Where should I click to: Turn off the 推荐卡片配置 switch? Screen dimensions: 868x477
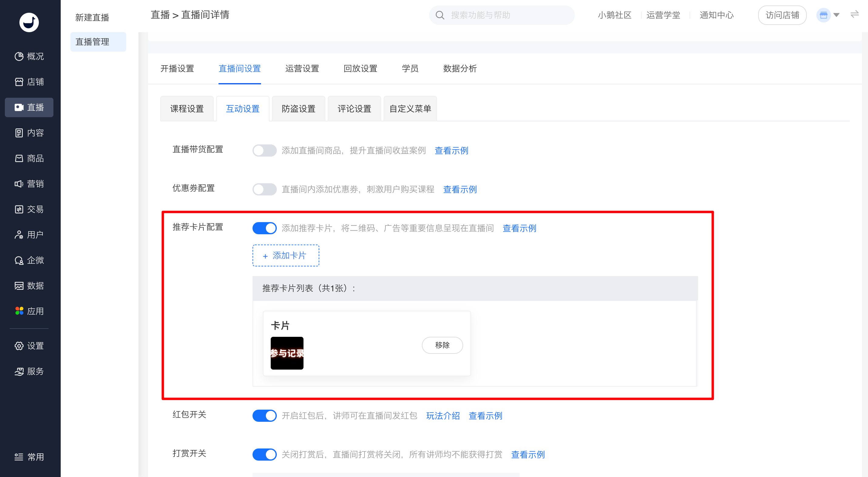pos(265,228)
